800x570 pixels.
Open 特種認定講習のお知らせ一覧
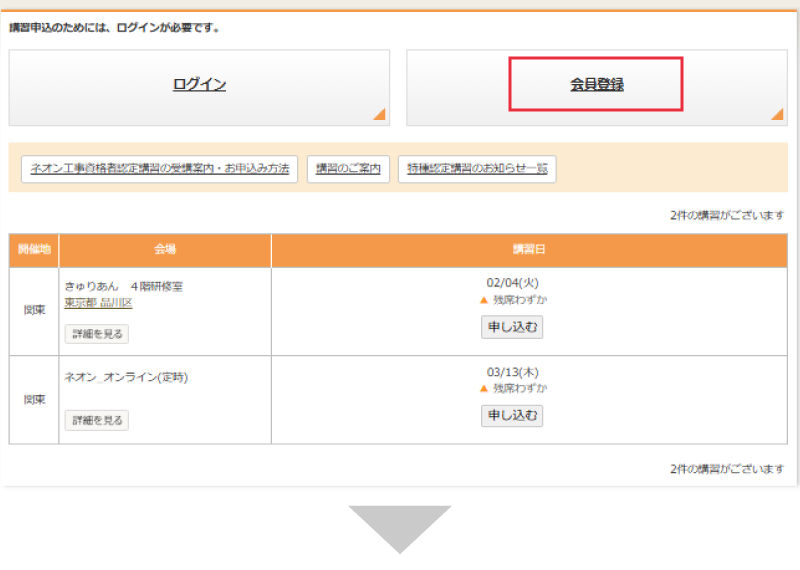(477, 170)
